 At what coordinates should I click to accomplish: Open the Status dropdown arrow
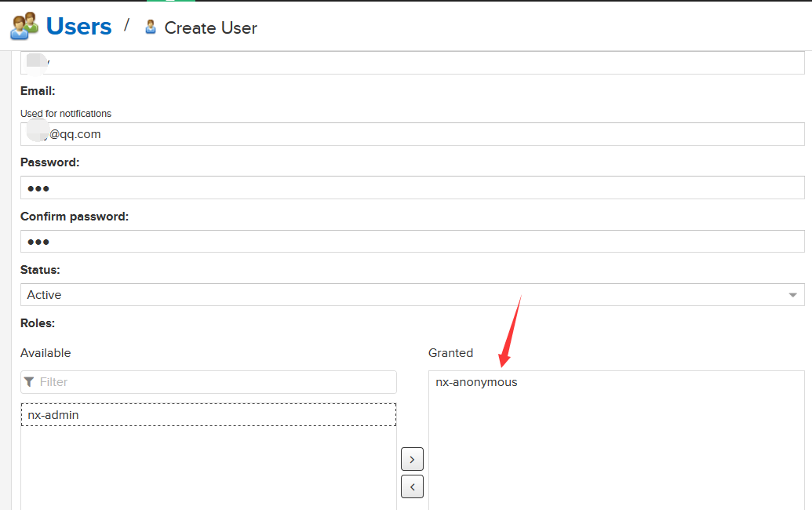click(792, 295)
